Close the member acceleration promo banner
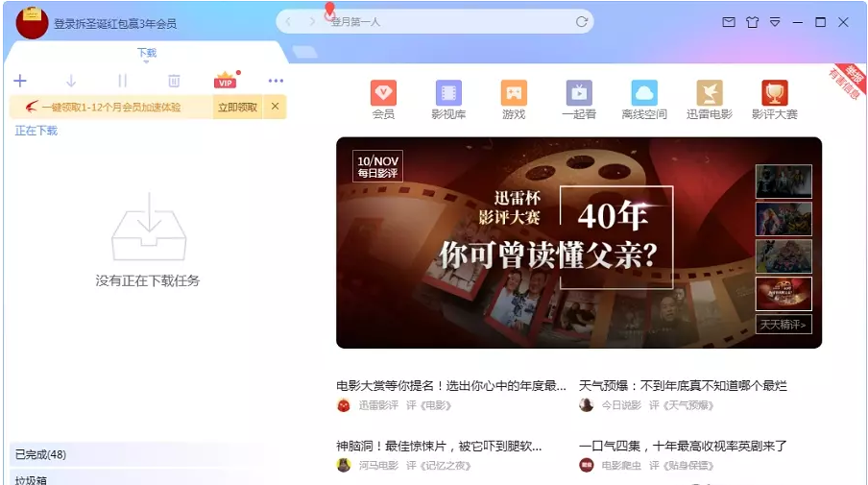The image size is (868, 485). (x=275, y=107)
